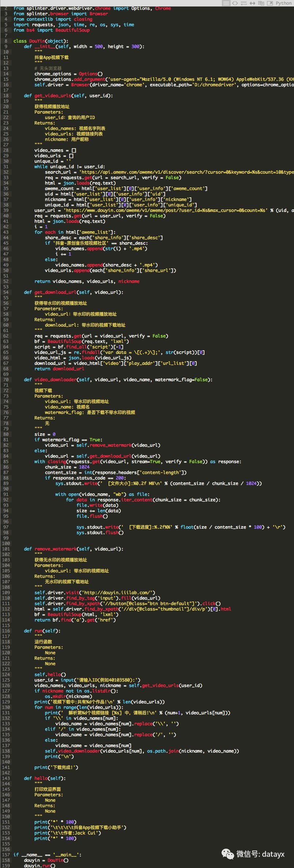Click 'chrome_options = Options()' line
Viewport: 294px width, 868px height.
[68, 74]
